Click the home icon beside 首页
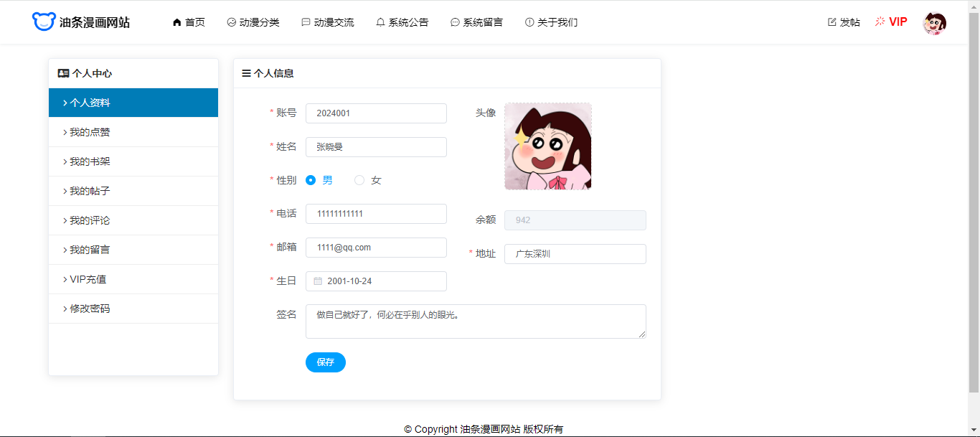The image size is (980, 437). click(x=177, y=22)
